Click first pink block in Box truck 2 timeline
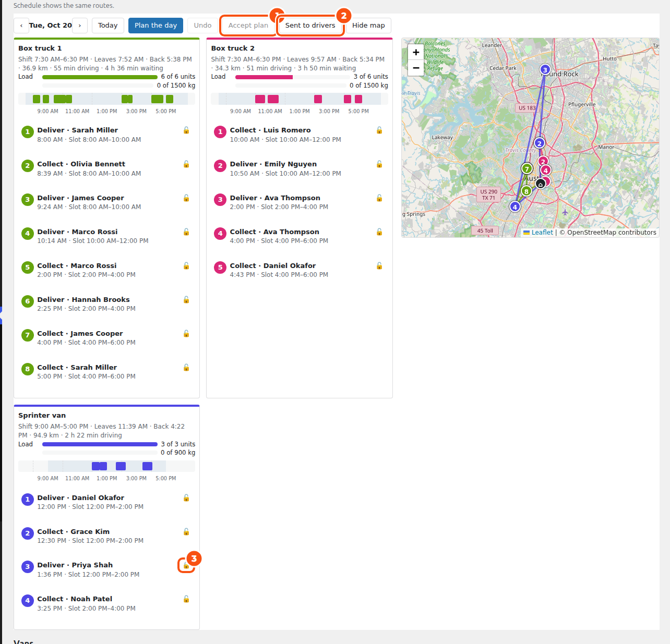Screen dimensions: 670x644 (x=260, y=99)
